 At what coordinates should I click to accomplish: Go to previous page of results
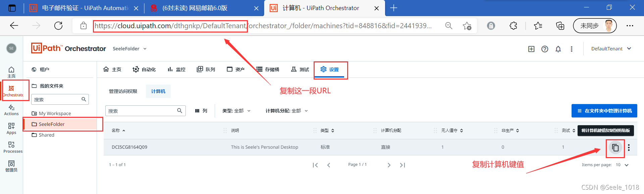pyautogui.click(x=329, y=165)
